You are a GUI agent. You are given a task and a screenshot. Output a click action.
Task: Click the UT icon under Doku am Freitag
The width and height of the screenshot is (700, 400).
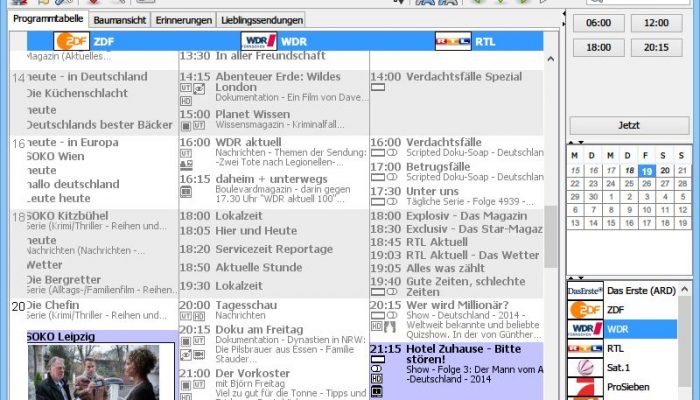pos(199,341)
